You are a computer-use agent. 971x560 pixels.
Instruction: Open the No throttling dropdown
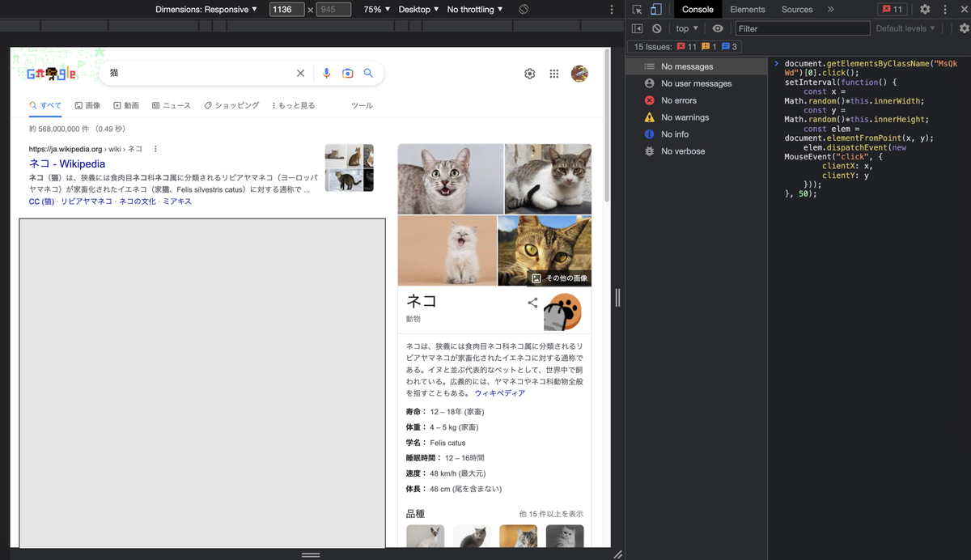475,10
